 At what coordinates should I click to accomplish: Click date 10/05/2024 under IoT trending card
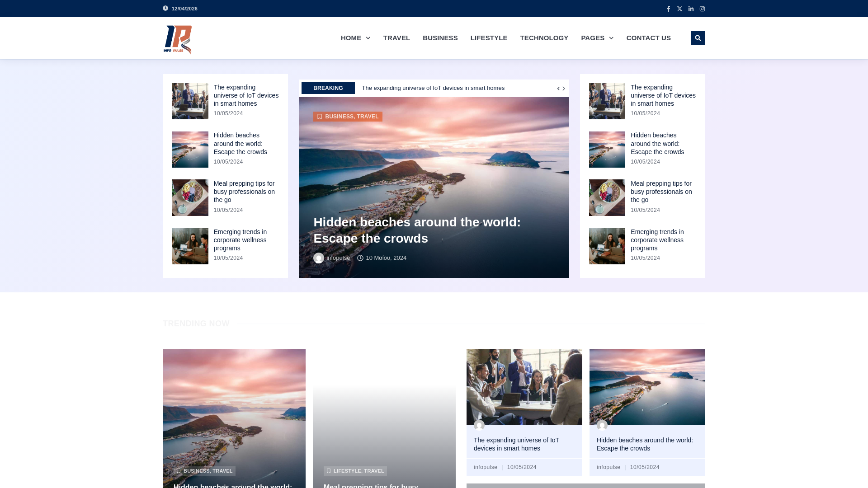click(522, 467)
